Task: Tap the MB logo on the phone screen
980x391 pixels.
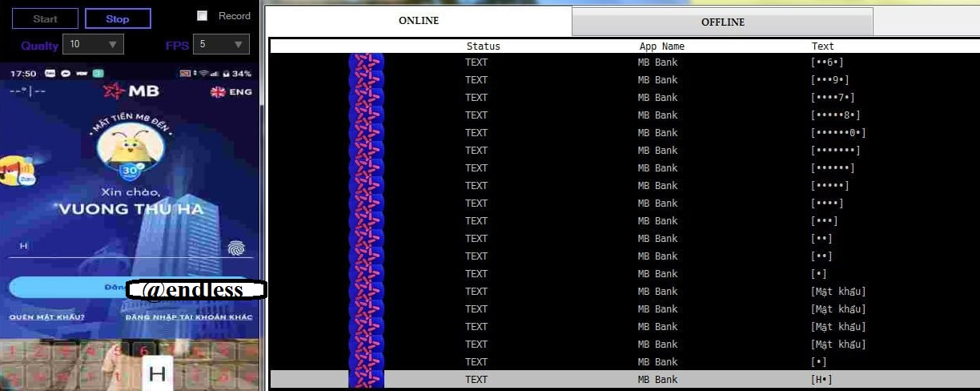Action: (131, 91)
